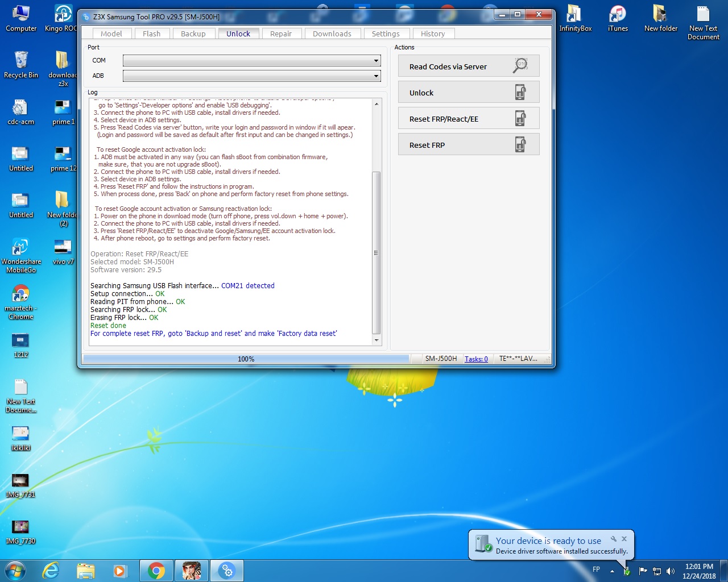Select the Unlock tab
Screen dimensions: 728x582
238,34
